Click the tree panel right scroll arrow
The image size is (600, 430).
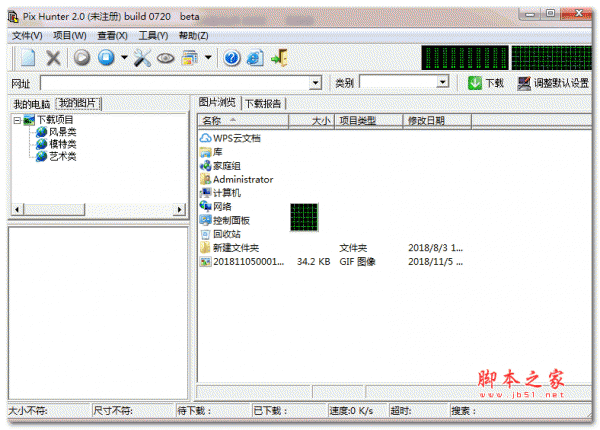coord(179,209)
